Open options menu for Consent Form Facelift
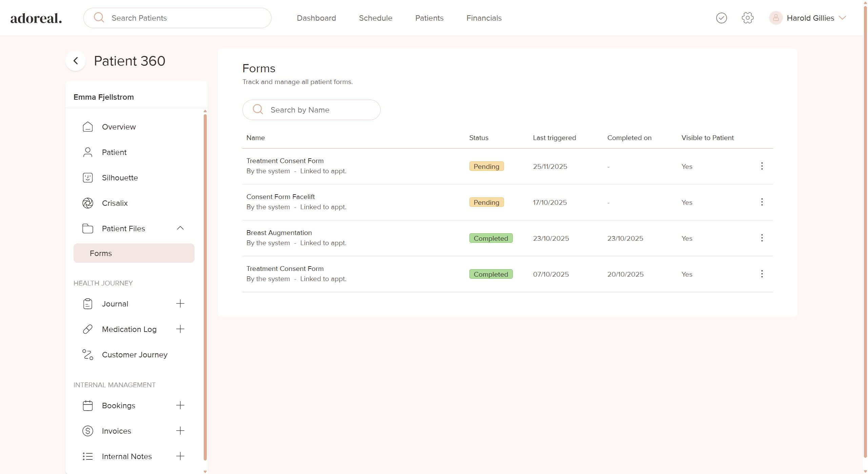 (x=762, y=202)
